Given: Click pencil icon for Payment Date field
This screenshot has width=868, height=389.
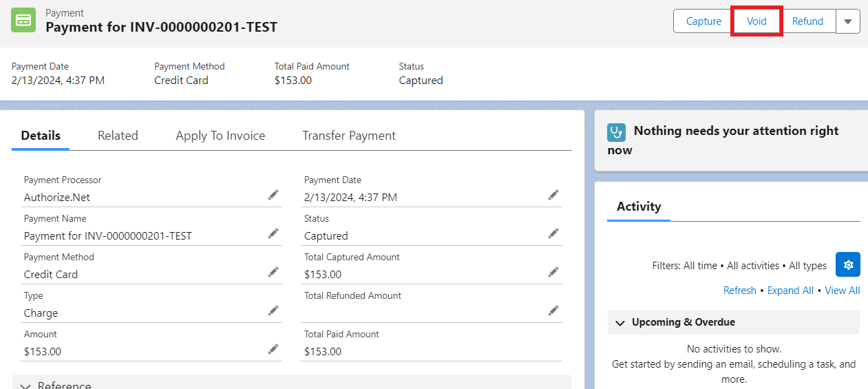Looking at the screenshot, I should point(553,195).
